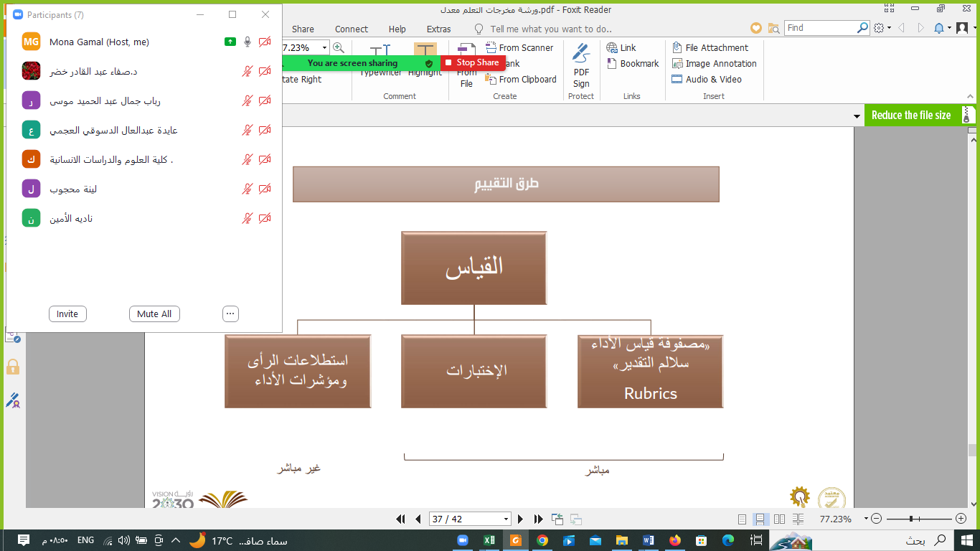The height and width of the screenshot is (551, 980).
Task: Launch Excel from the taskbar
Action: pyautogui.click(x=489, y=540)
